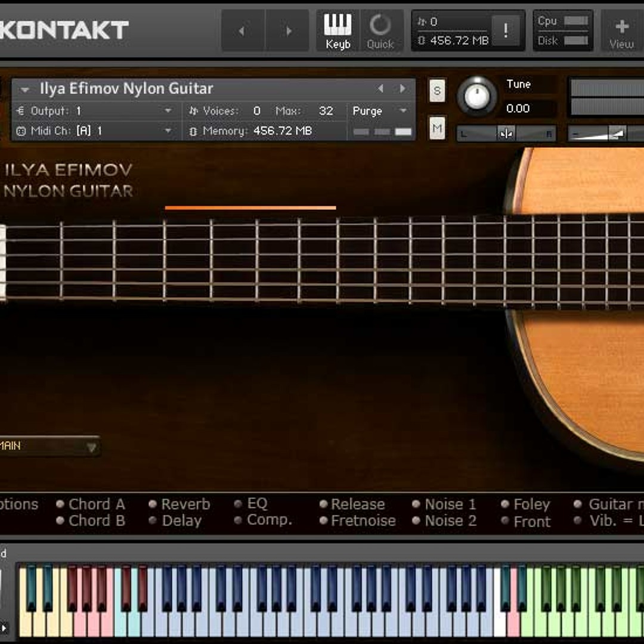
Task: Open the EQ settings tab
Action: (257, 504)
